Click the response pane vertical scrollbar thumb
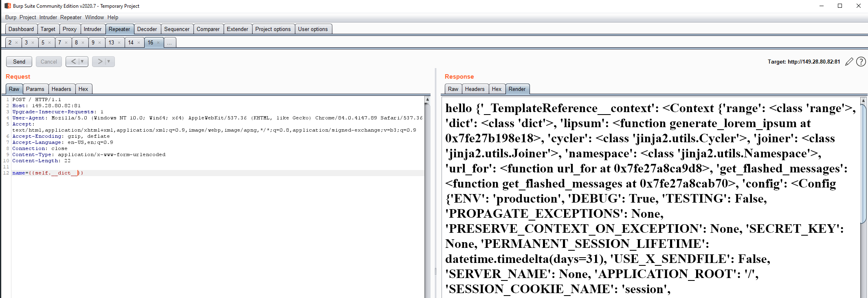 (x=863, y=163)
